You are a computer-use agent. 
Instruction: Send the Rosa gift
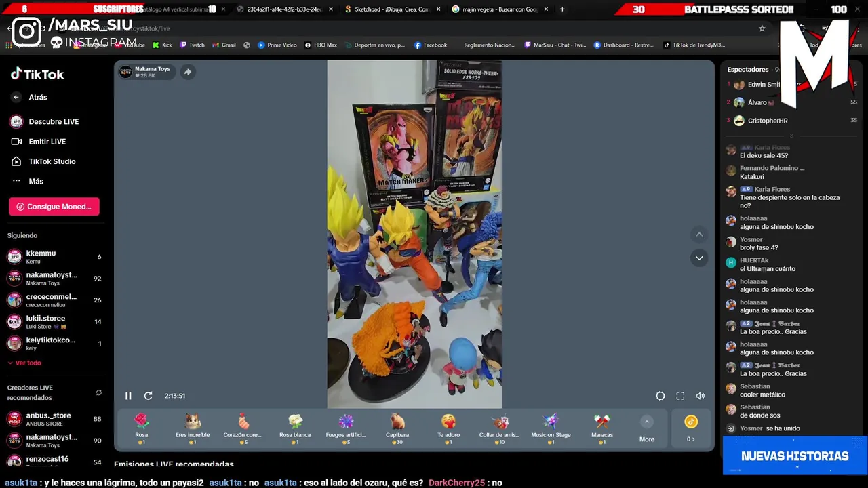pyautogui.click(x=141, y=428)
